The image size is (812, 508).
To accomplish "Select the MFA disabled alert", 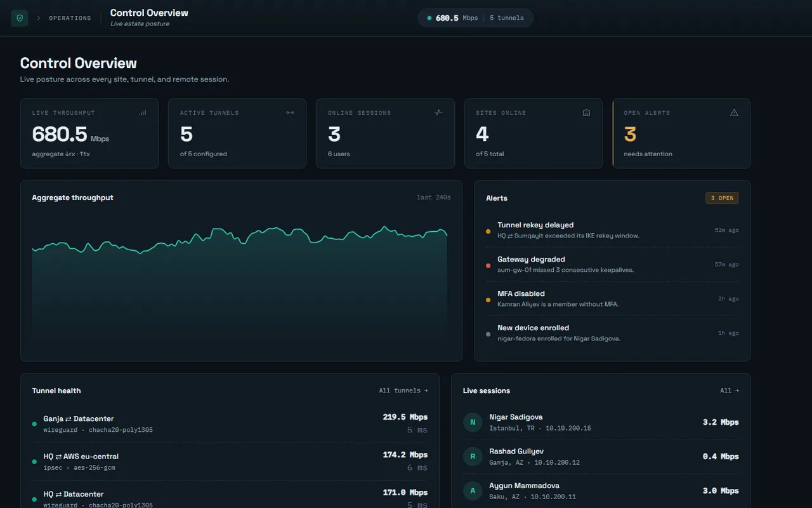I will (x=612, y=298).
